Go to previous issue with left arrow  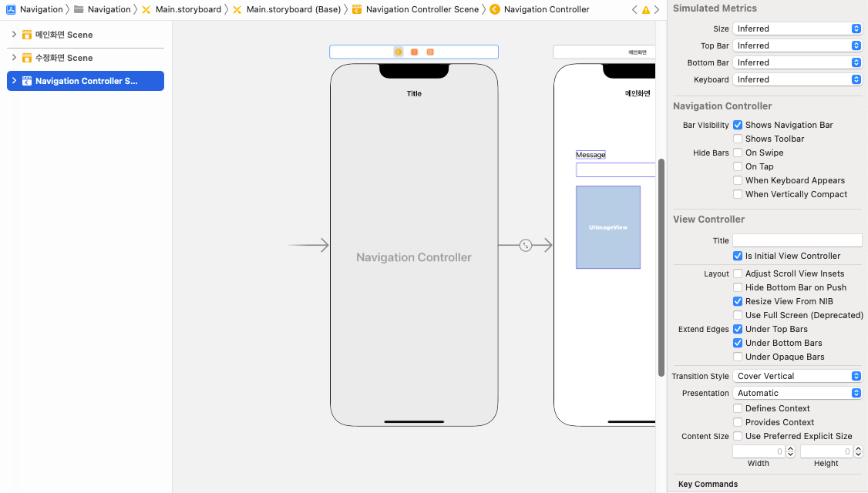634,10
